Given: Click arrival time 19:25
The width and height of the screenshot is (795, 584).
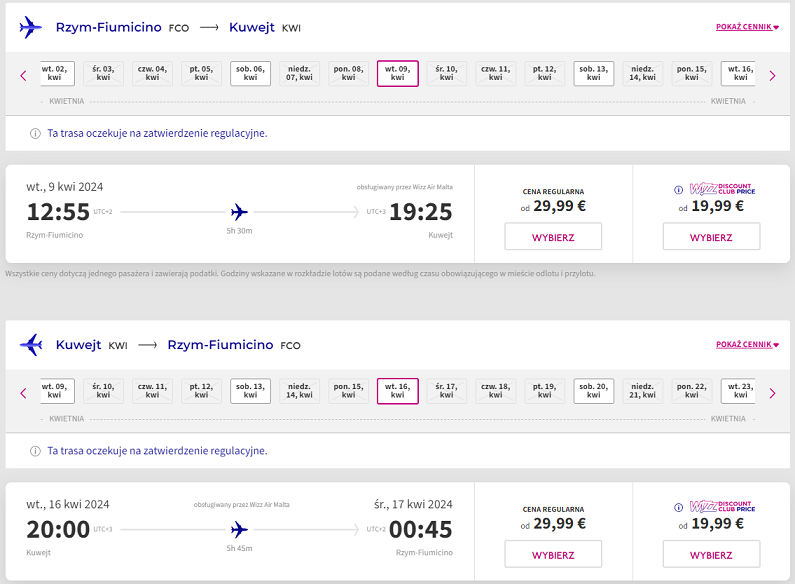Looking at the screenshot, I should [x=421, y=212].
